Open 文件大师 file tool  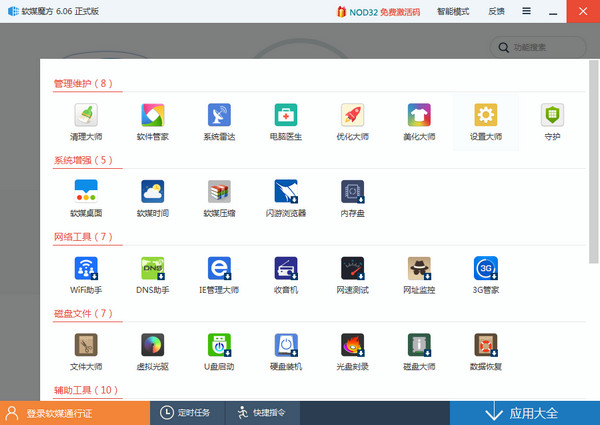(86, 352)
